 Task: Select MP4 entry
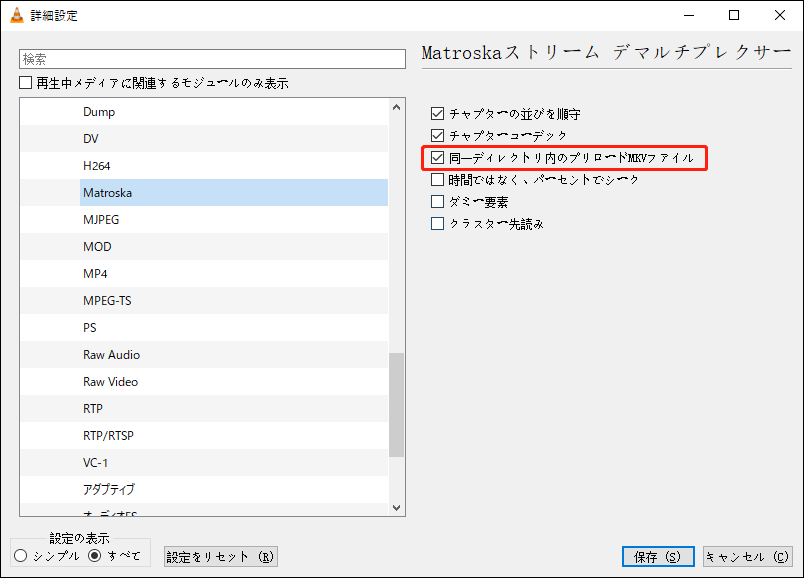tap(204, 273)
